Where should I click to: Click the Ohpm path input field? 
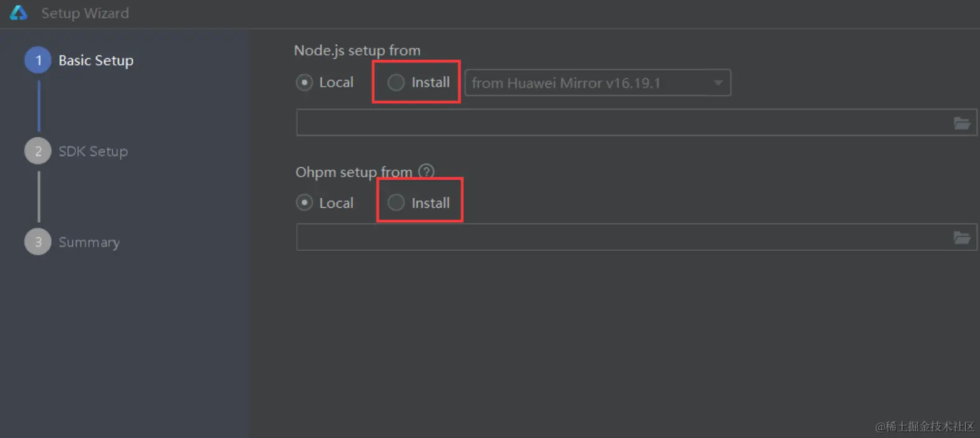click(623, 238)
